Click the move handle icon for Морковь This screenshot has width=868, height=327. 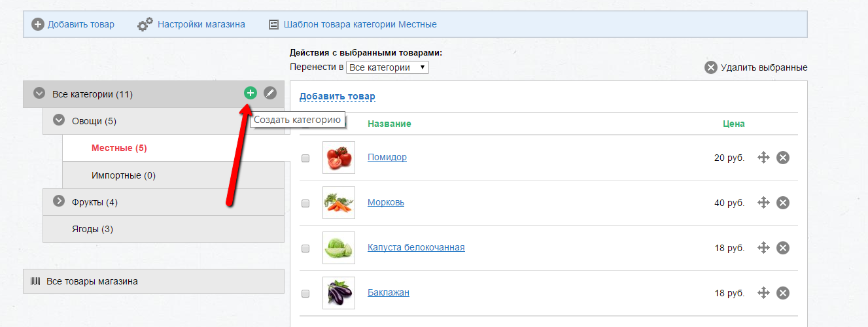point(763,203)
